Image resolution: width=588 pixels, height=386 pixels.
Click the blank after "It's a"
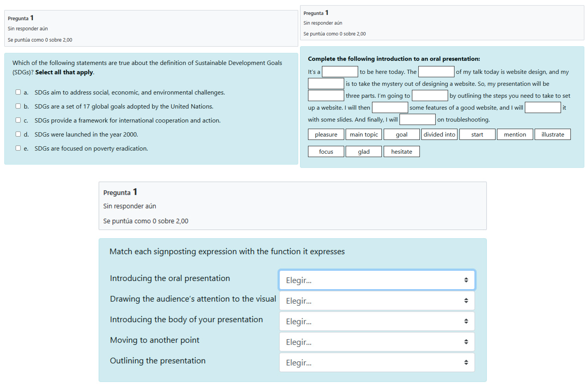coord(340,72)
